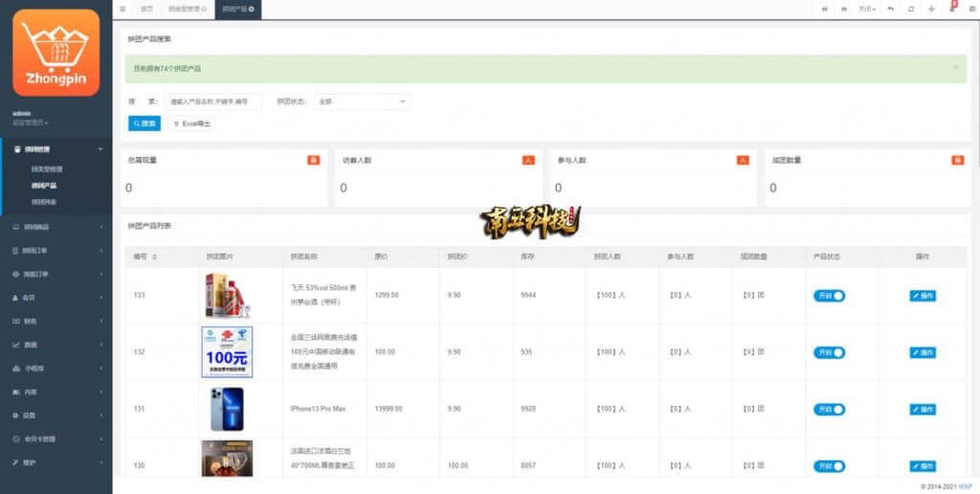Click the blue 搜索 button
Screen dimensions: 980x494
tap(145, 123)
